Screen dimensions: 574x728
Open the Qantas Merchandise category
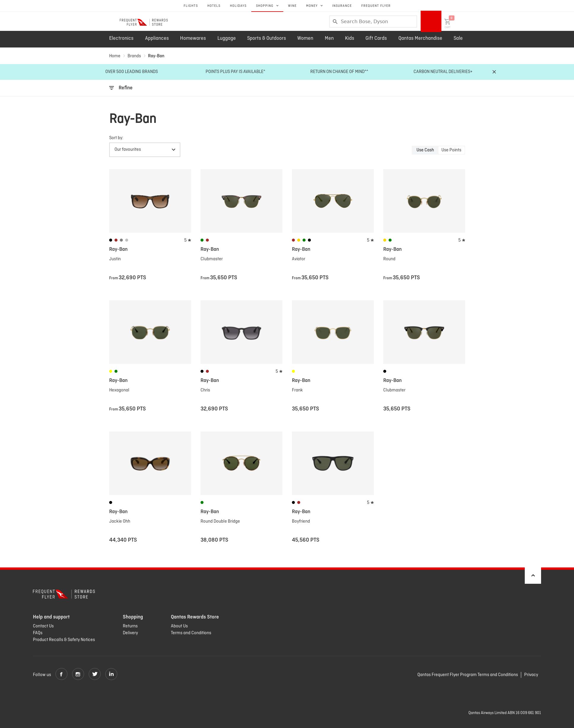pyautogui.click(x=420, y=38)
